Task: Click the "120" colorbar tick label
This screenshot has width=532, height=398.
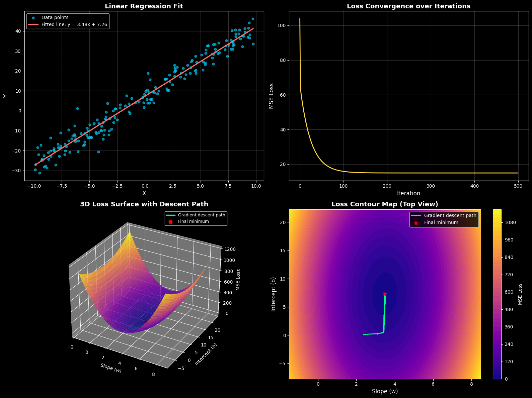Action: coord(509,362)
